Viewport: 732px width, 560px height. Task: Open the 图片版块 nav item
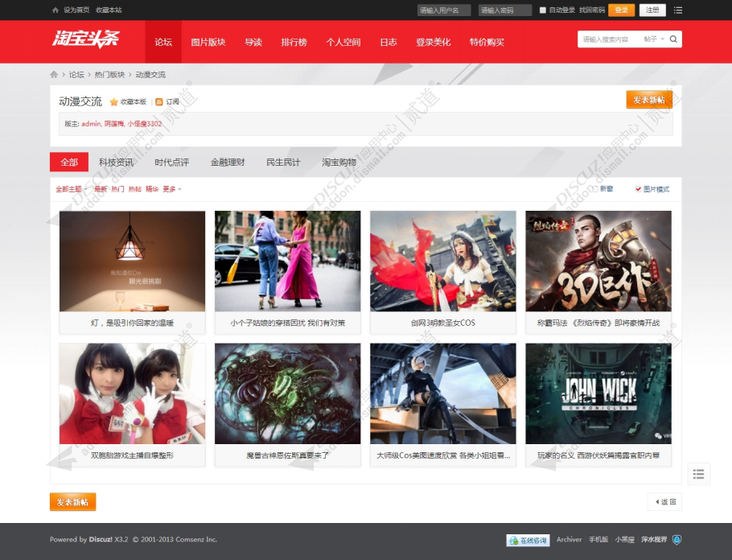coord(208,42)
